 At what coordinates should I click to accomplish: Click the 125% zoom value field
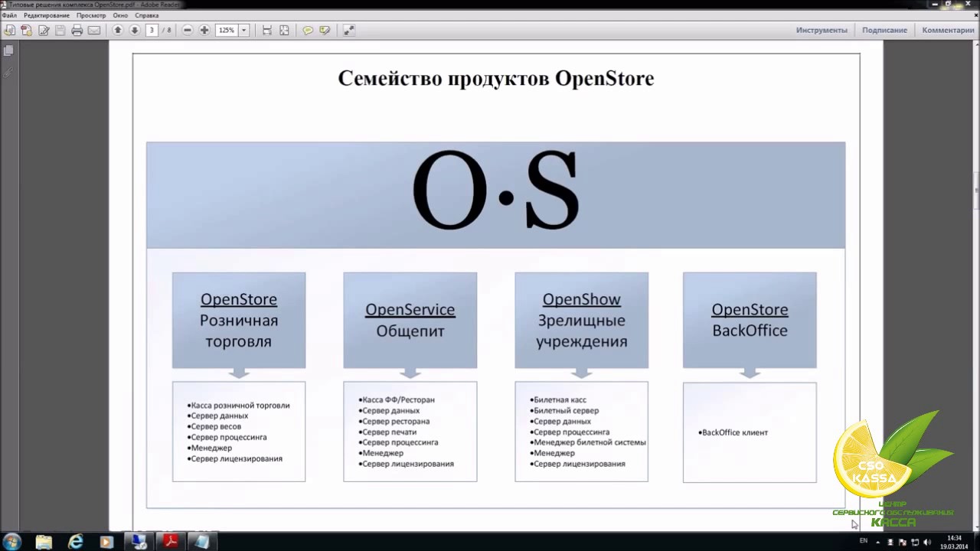[x=227, y=31]
